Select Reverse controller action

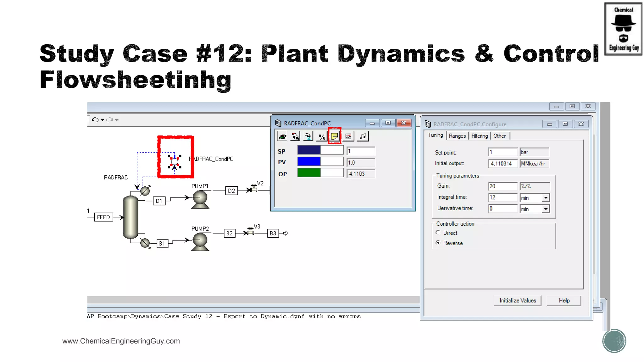438,243
